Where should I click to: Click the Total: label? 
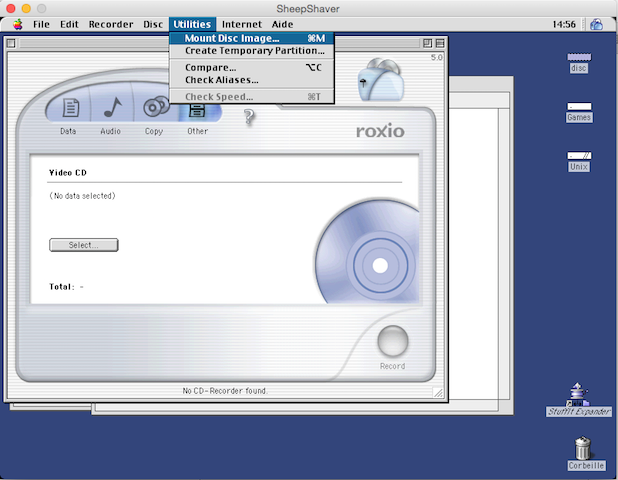click(x=61, y=287)
